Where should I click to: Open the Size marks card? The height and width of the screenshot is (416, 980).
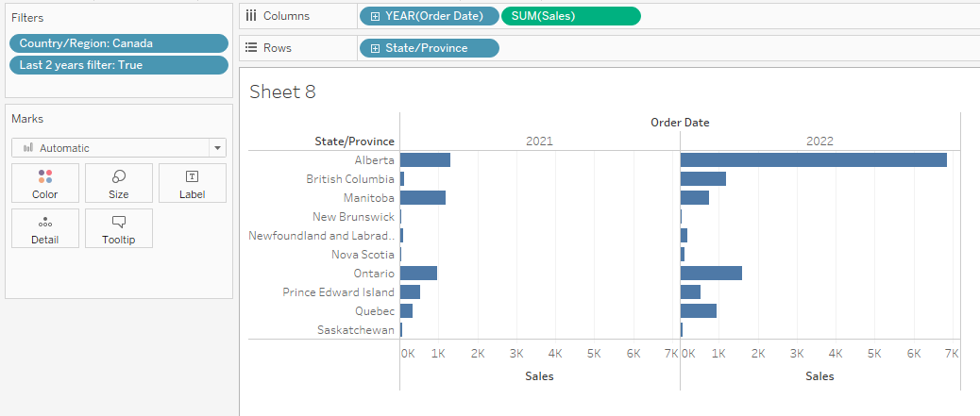click(x=118, y=183)
